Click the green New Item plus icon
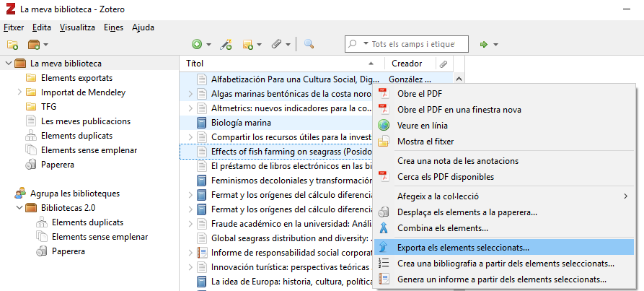Screen dimensions: 644x291 [x=197, y=44]
